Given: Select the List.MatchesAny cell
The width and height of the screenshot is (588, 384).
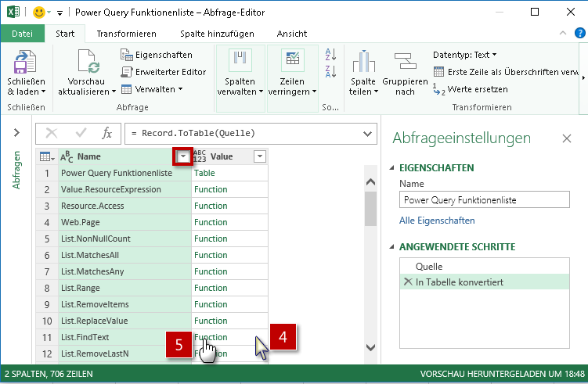Looking at the screenshot, I should (124, 271).
